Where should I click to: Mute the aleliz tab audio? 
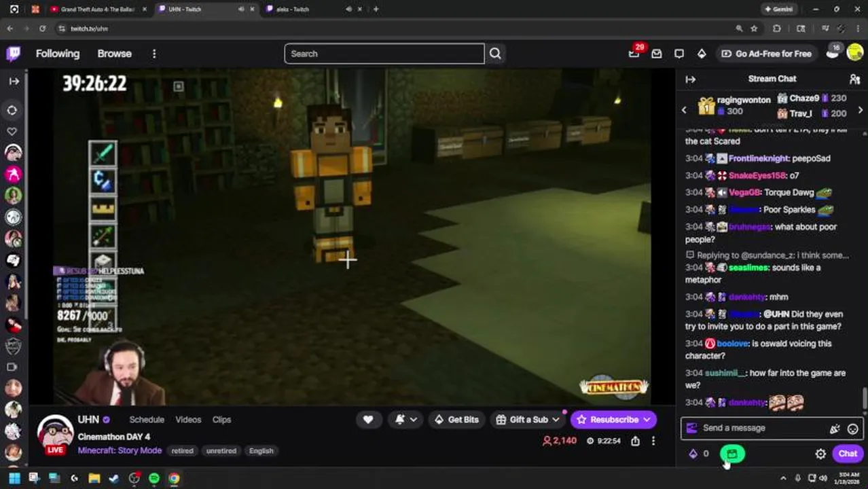click(348, 10)
